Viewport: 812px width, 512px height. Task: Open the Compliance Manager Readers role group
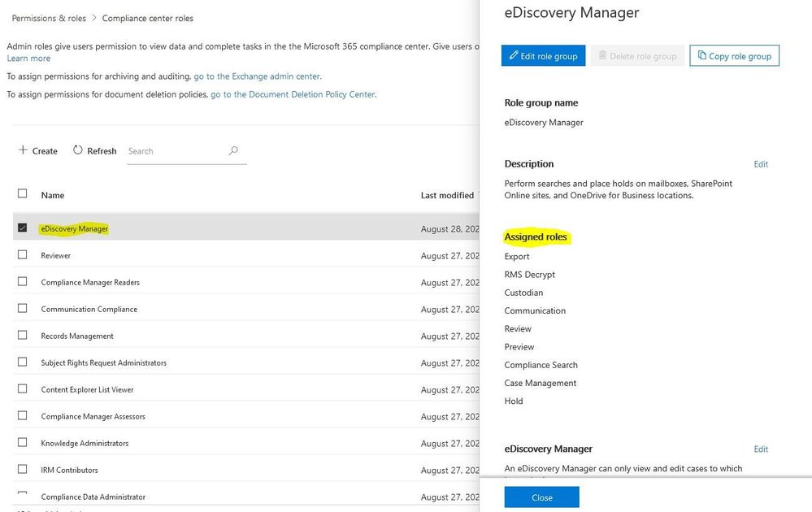tap(90, 283)
